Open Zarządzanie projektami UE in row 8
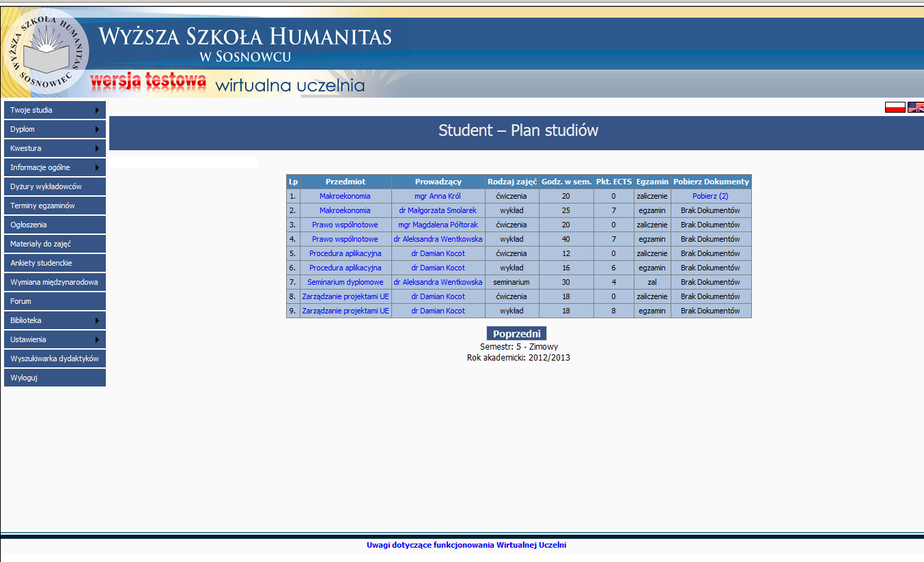Viewport: 924px width, 562px height. pyautogui.click(x=346, y=296)
